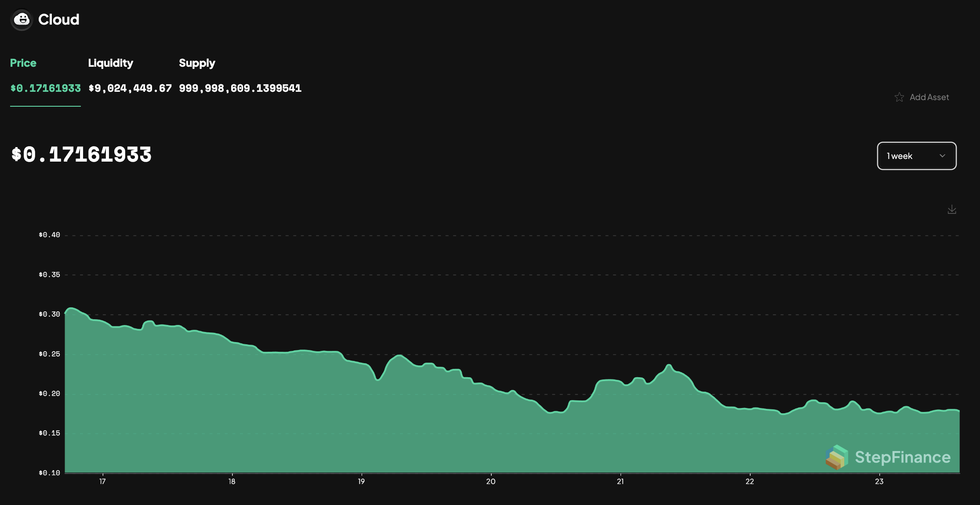Click the Add Asset link text
980x505 pixels.
[929, 97]
